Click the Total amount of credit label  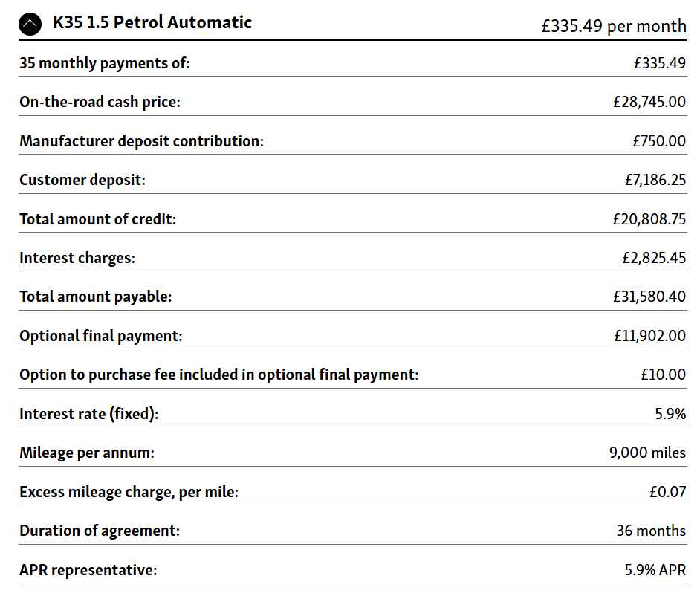pyautogui.click(x=97, y=218)
